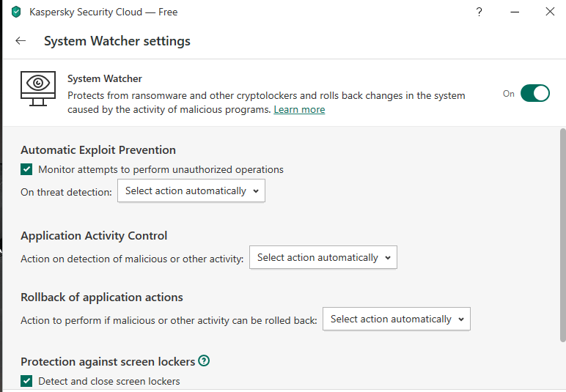Open the Learn more link
This screenshot has width=566, height=392.
pos(299,109)
